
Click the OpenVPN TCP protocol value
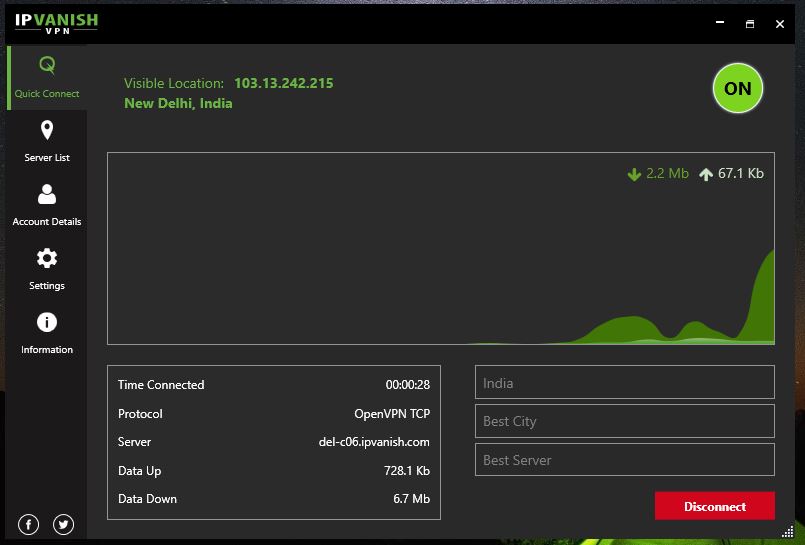(392, 414)
